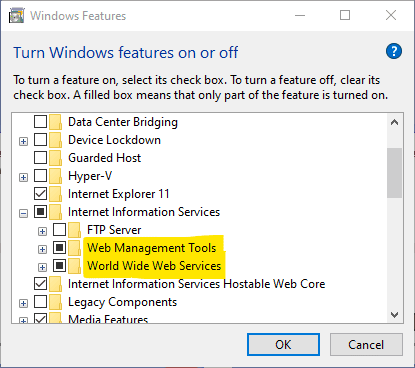Collapse the Internet Information Services node
The width and height of the screenshot is (415, 368).
tap(23, 213)
